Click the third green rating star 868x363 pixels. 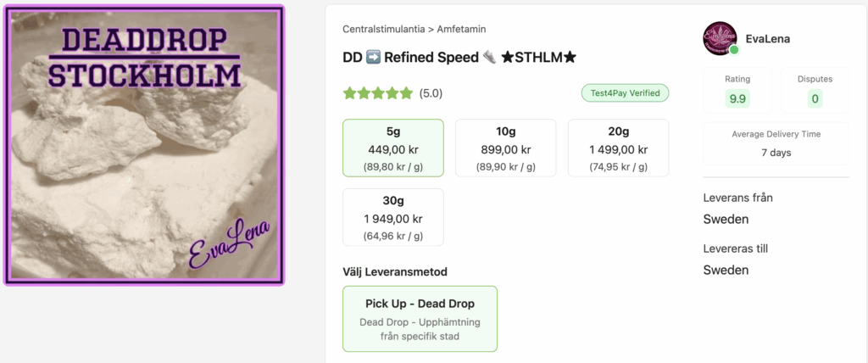(x=378, y=93)
